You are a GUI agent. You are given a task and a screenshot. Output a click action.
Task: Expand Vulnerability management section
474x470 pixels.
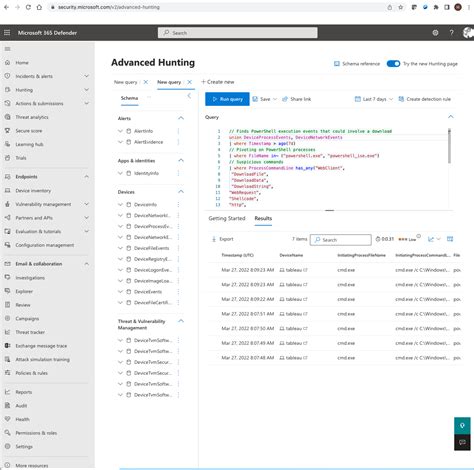pos(86,204)
